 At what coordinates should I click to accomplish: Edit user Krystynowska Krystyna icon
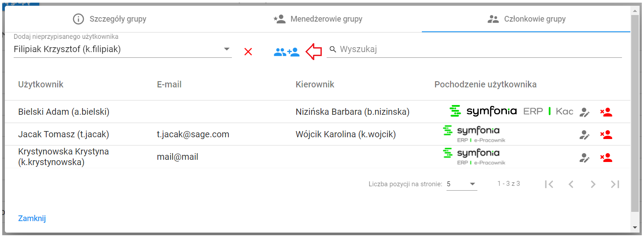584,157
